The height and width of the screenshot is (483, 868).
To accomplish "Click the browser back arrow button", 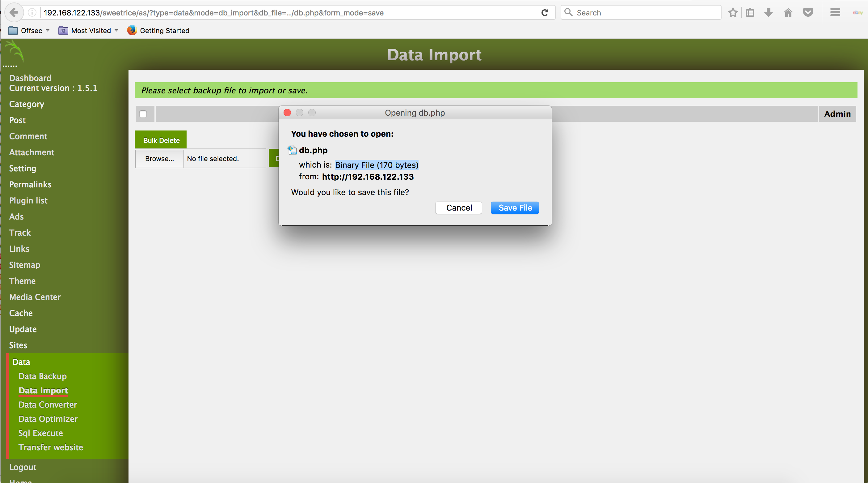I will tap(14, 12).
